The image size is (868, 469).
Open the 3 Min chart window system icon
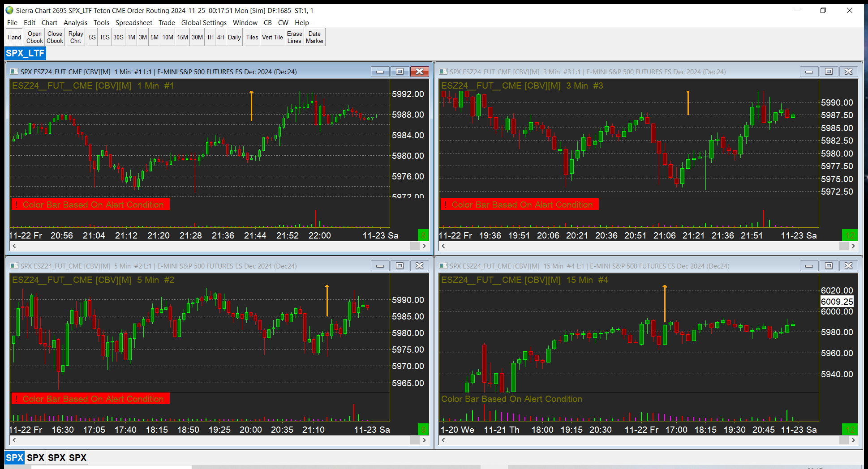pyautogui.click(x=443, y=72)
